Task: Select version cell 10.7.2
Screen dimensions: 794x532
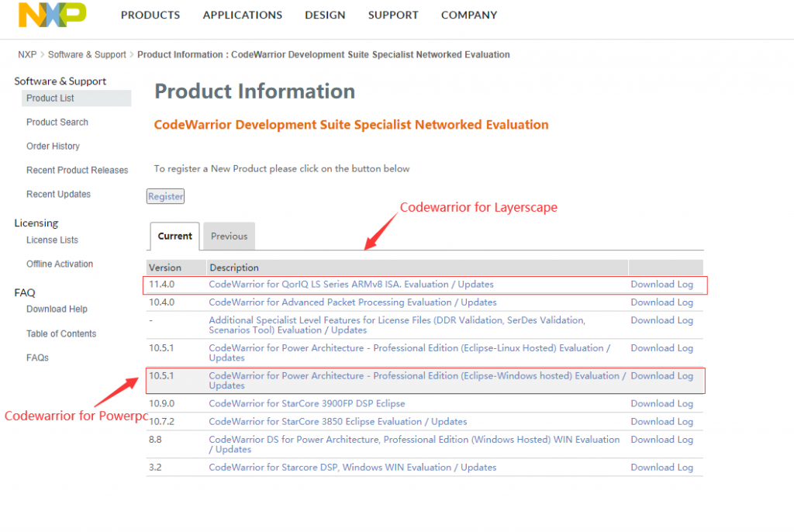Action: point(161,422)
